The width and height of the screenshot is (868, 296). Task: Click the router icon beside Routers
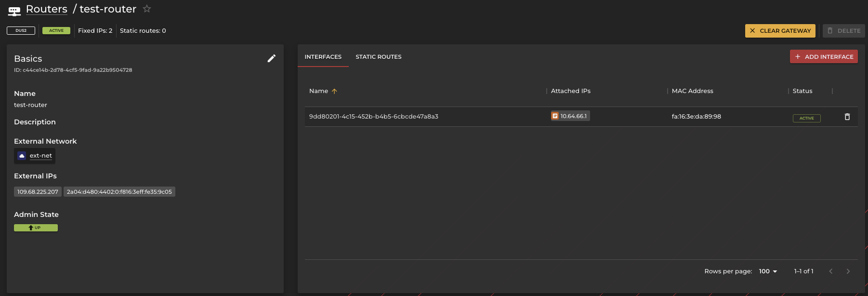[14, 10]
